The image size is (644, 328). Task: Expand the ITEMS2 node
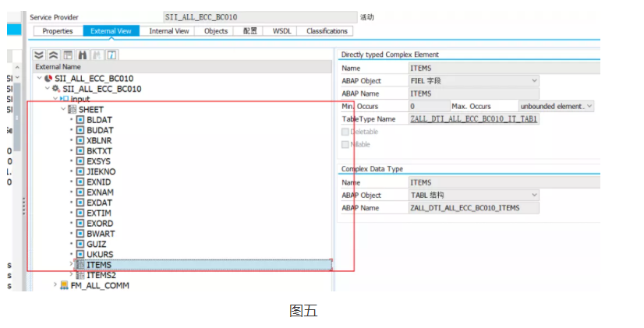(72, 274)
